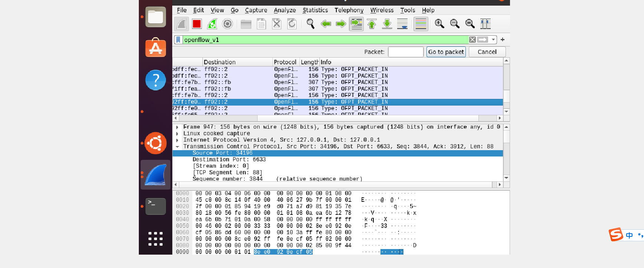Apply the display filter with the arrow button
The image size is (644, 268).
[x=483, y=40]
